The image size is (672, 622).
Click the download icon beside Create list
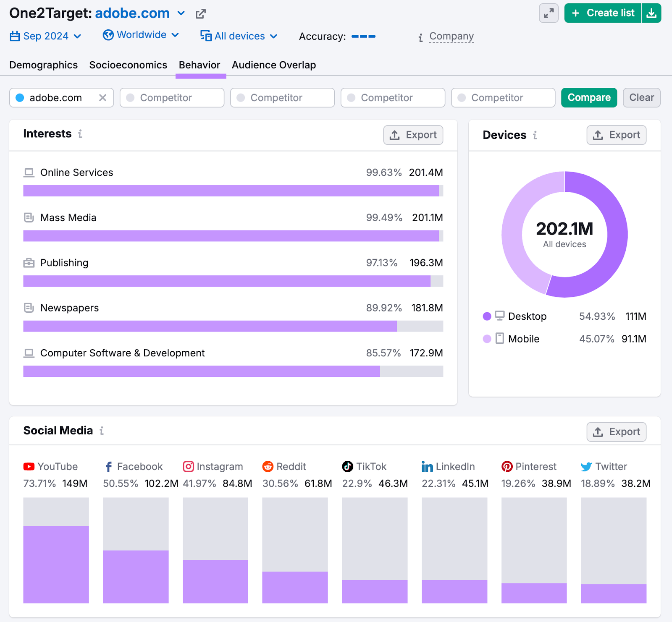pos(651,13)
